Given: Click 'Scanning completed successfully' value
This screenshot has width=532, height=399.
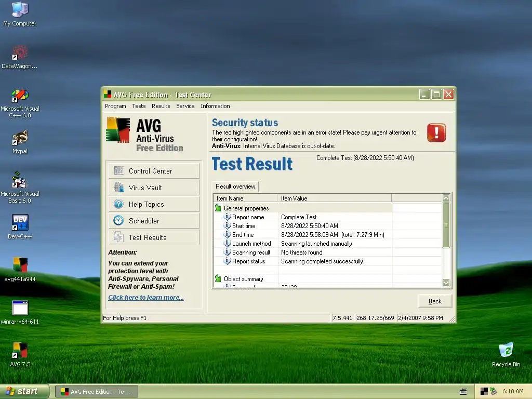Looking at the screenshot, I should coord(322,261).
